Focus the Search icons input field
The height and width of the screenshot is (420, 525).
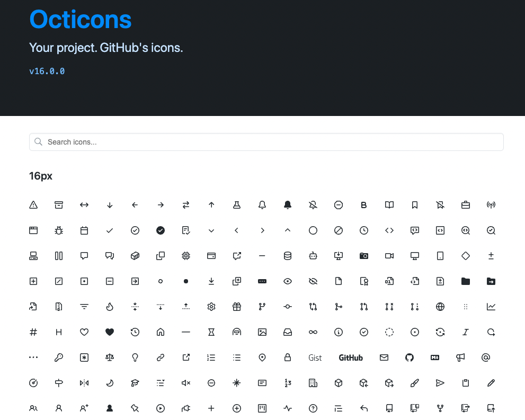266,142
